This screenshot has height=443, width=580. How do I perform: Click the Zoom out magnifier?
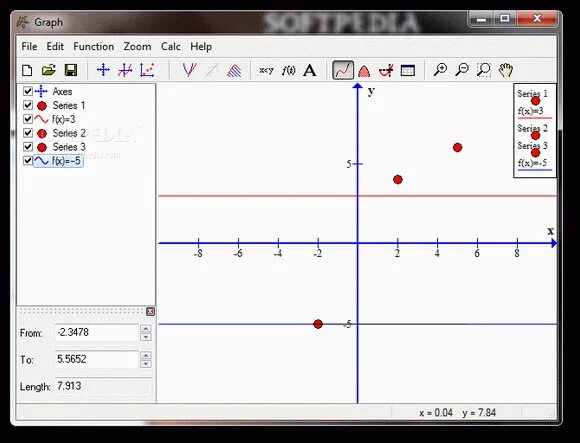point(462,70)
